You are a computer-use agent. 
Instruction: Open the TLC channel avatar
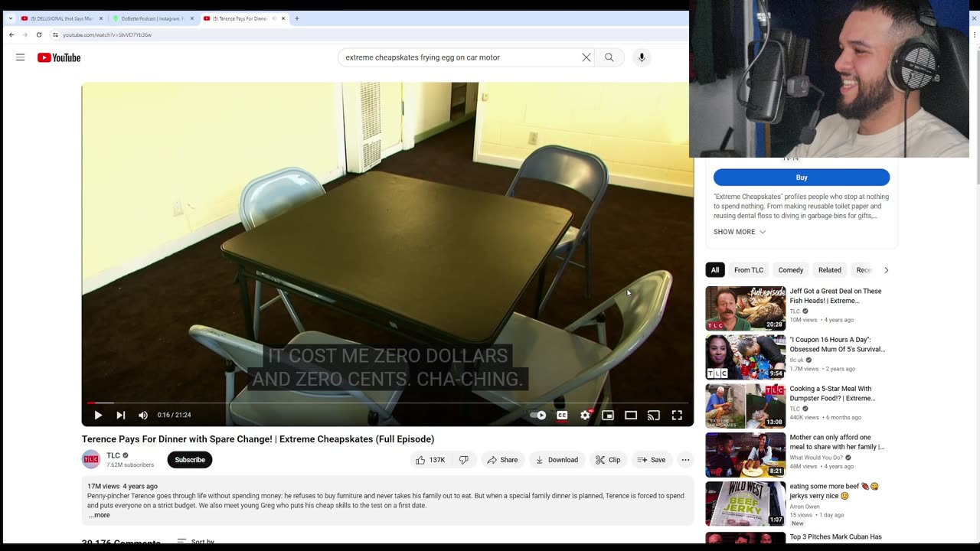[91, 460]
